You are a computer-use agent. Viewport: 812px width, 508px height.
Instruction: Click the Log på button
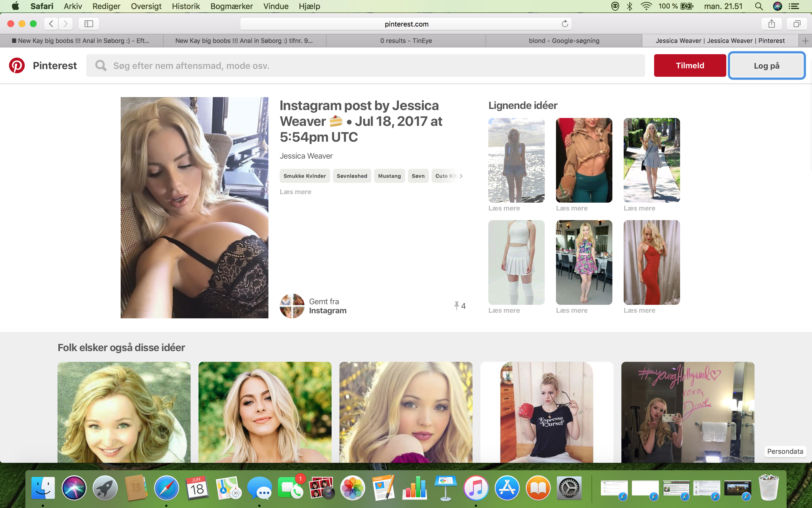[x=766, y=65]
